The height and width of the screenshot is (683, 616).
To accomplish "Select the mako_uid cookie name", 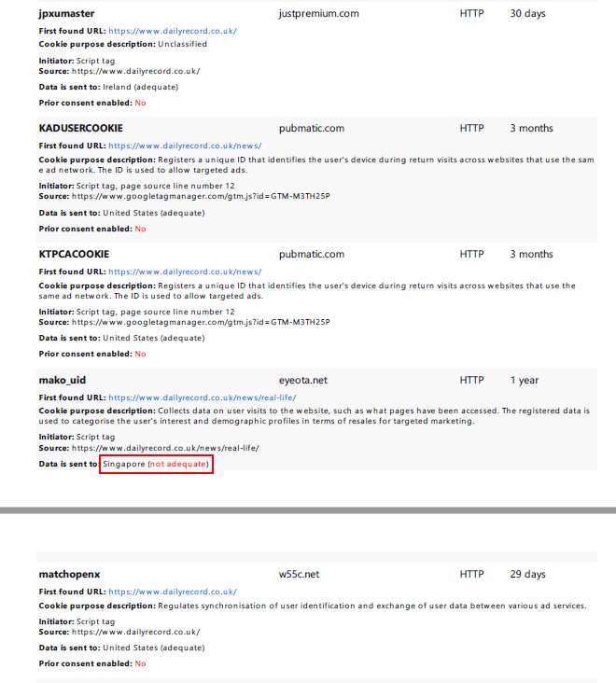I will (x=63, y=380).
